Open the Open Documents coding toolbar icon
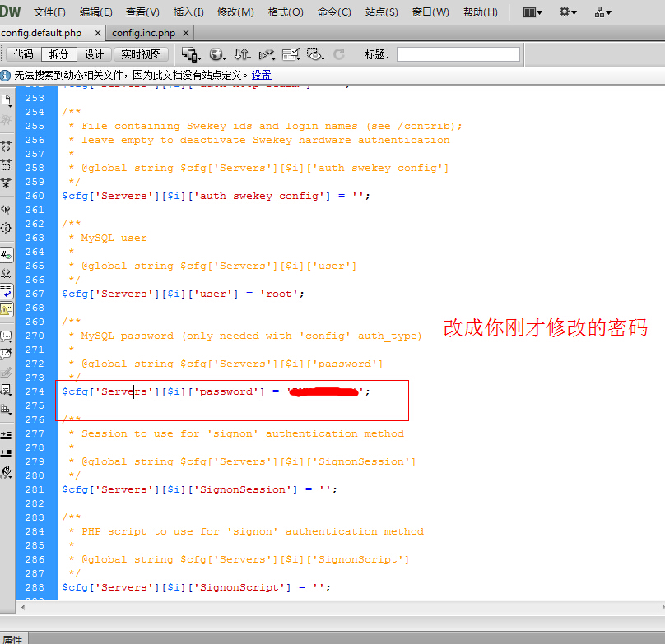This screenshot has width=665, height=644. 6,100
